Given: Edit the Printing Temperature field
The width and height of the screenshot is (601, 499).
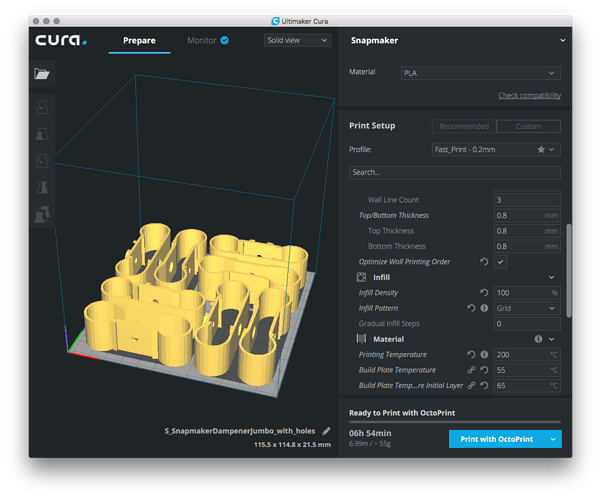Looking at the screenshot, I should pos(527,355).
